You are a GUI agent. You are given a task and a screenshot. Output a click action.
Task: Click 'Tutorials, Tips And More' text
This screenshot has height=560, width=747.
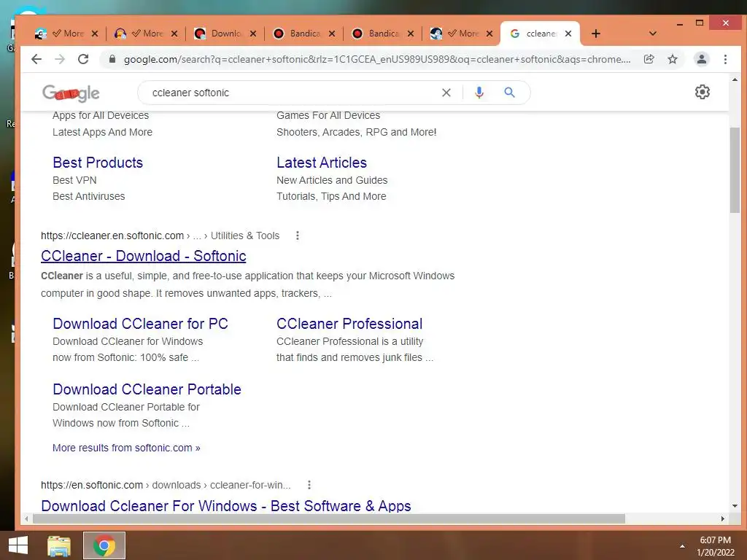click(331, 196)
